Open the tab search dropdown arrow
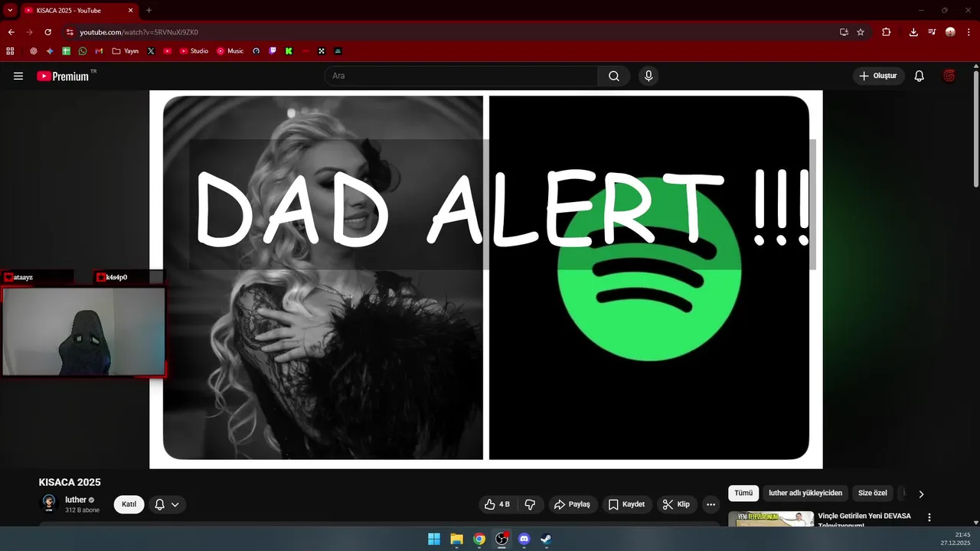The image size is (980, 551). coord(10,10)
